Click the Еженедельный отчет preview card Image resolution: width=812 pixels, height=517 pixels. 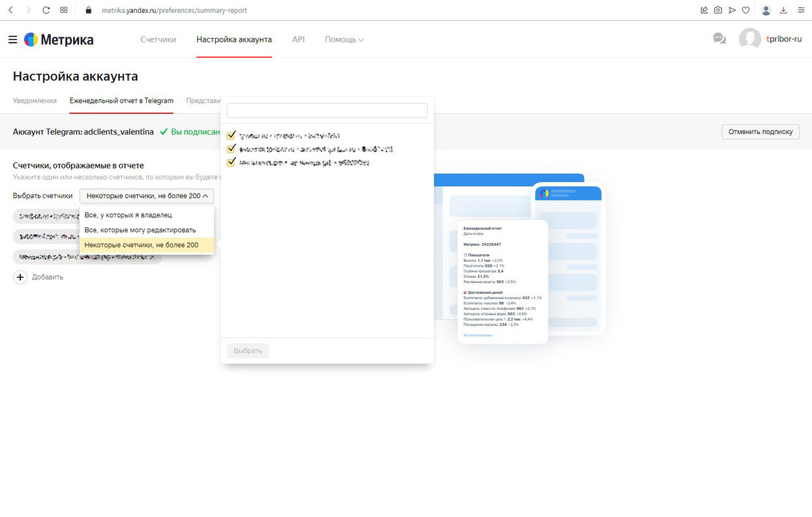click(503, 282)
